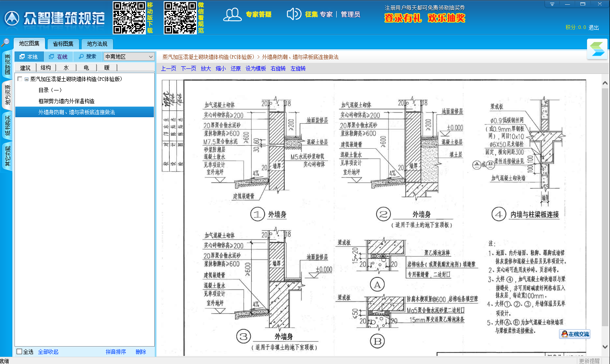Click 专家答疑 link text
Image resolution: width=610 pixels, height=364 pixels.
258,14
